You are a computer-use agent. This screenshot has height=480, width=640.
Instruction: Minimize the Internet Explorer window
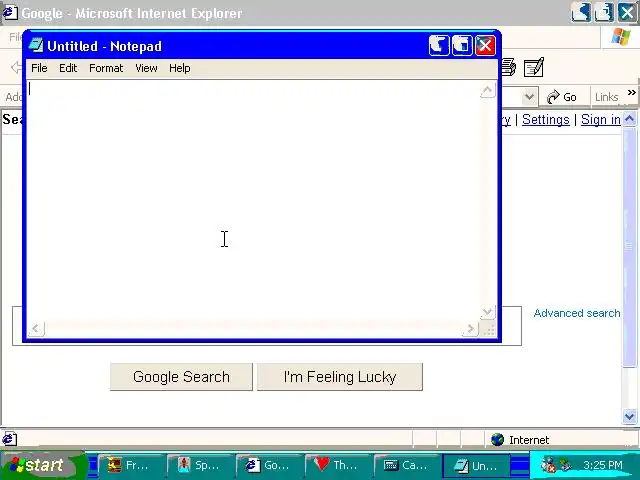581,12
